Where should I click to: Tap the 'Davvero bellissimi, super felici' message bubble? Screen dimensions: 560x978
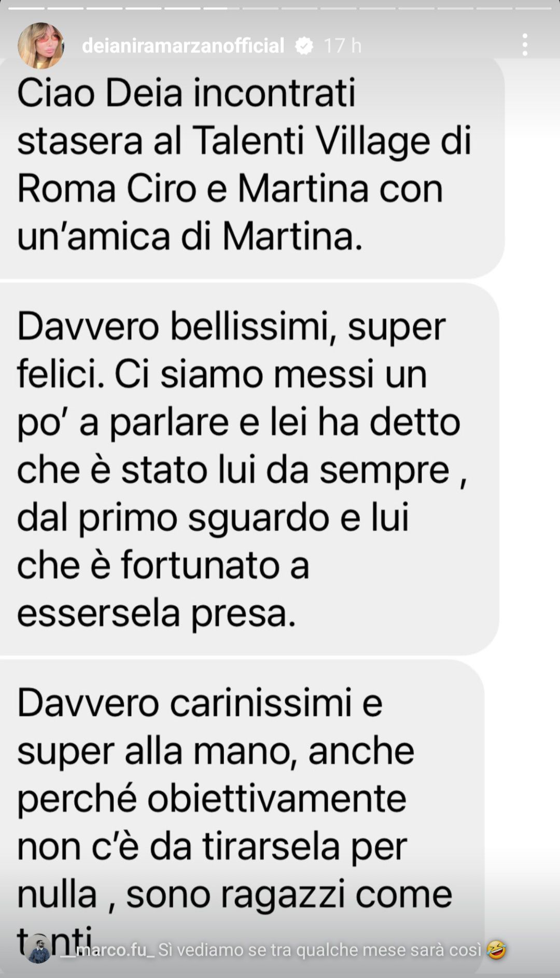[x=249, y=469]
